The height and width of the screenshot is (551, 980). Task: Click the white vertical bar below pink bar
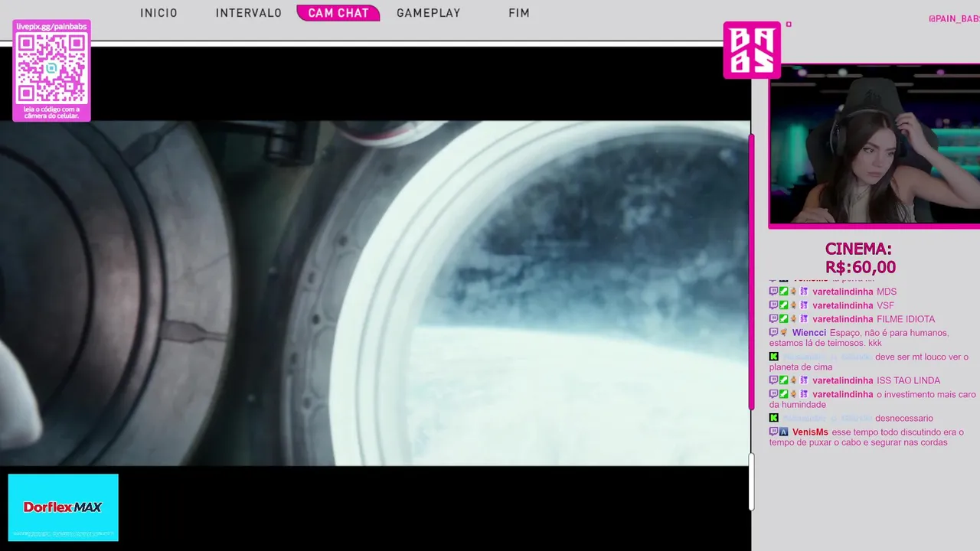coord(752,481)
